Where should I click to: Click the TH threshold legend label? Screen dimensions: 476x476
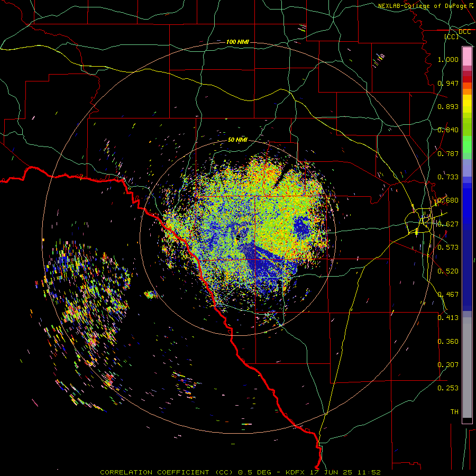pyautogui.click(x=454, y=412)
